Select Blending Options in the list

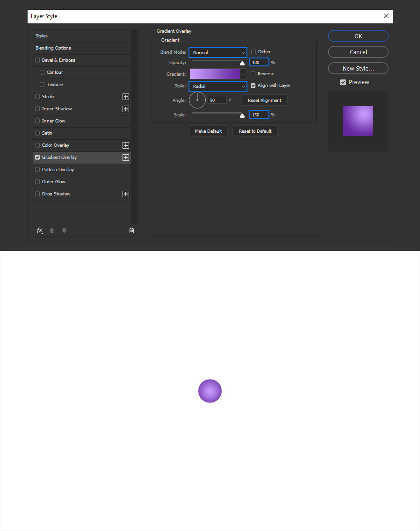click(x=81, y=48)
